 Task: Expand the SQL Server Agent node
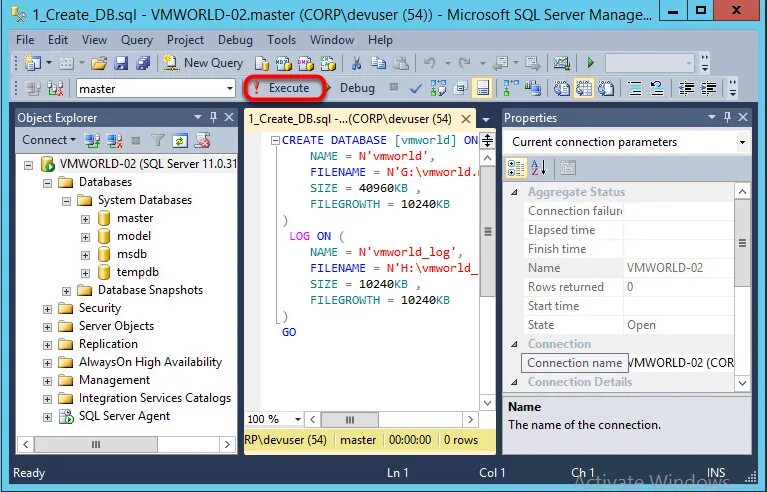[x=47, y=417]
